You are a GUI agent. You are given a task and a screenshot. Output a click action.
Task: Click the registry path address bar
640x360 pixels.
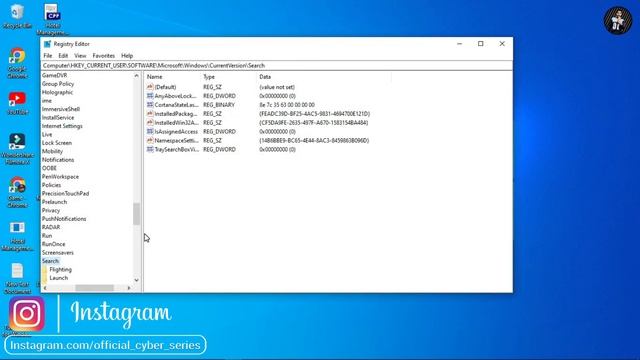click(277, 65)
